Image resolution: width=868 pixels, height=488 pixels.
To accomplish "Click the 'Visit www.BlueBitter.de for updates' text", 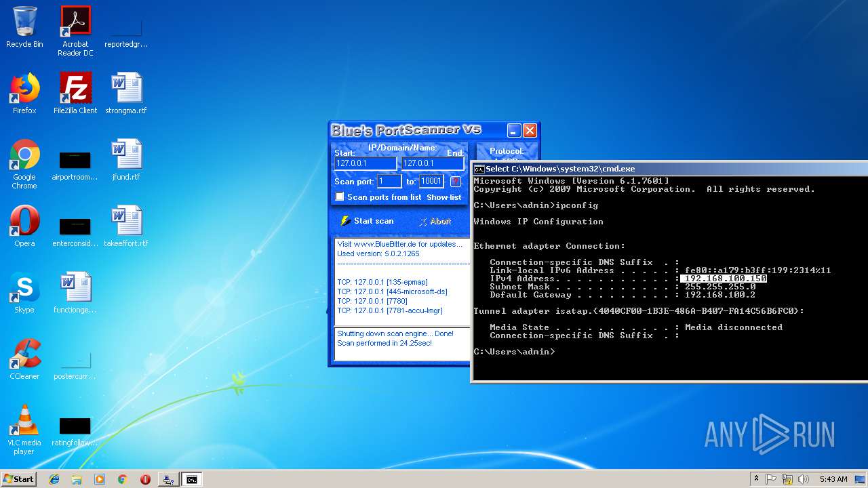I will click(400, 244).
